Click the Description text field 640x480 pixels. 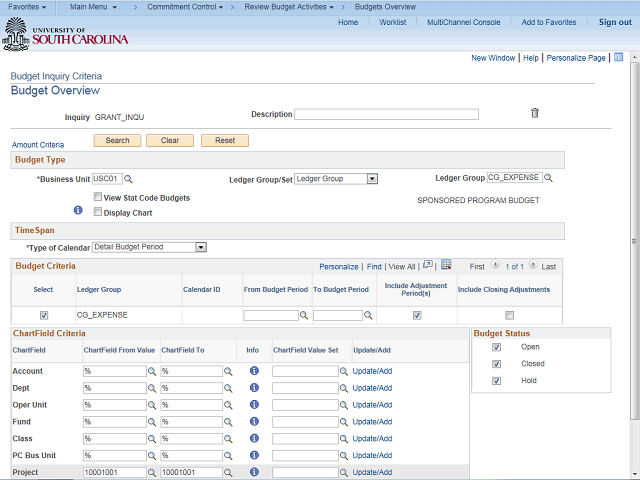pos(386,114)
